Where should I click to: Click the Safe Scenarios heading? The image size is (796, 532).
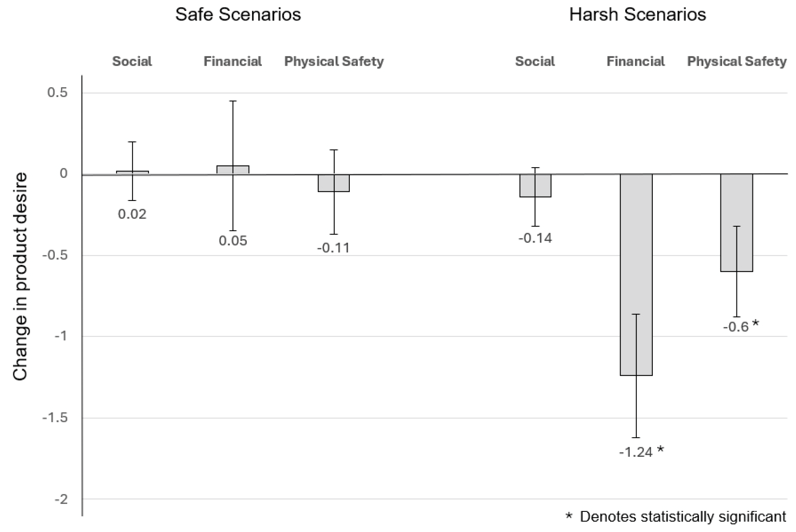(x=238, y=15)
